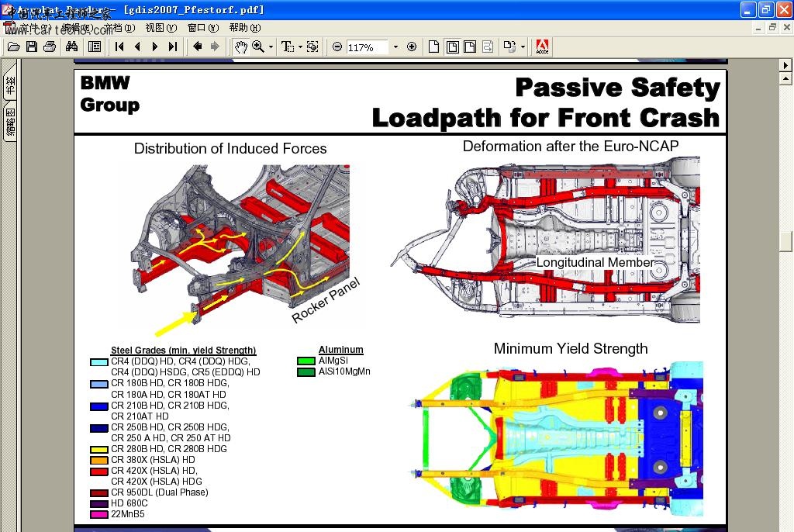794x532 pixels.
Task: Open the document pane options arrow menu
Action: (785, 65)
